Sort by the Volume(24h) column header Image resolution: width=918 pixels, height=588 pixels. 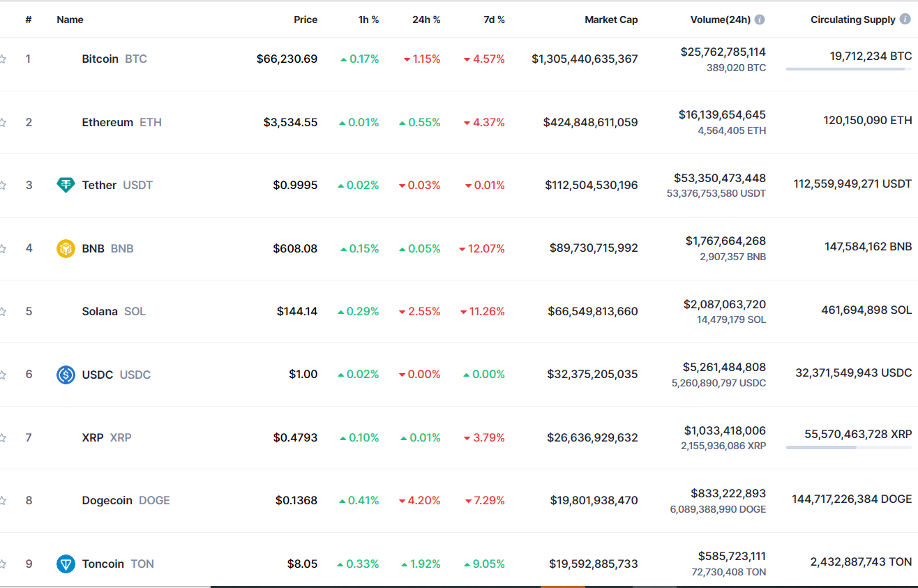721,20
